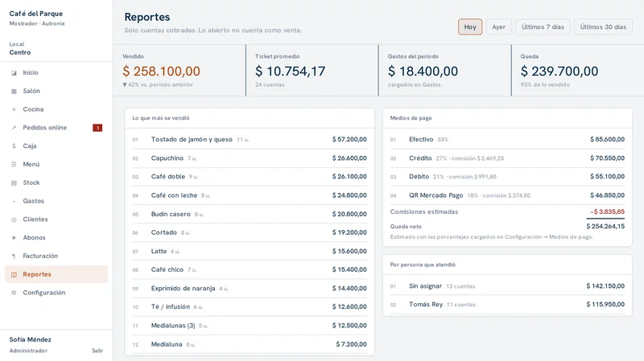Click the Caja dollar icon
Viewport: 644px width, 361px height.
[x=14, y=146]
